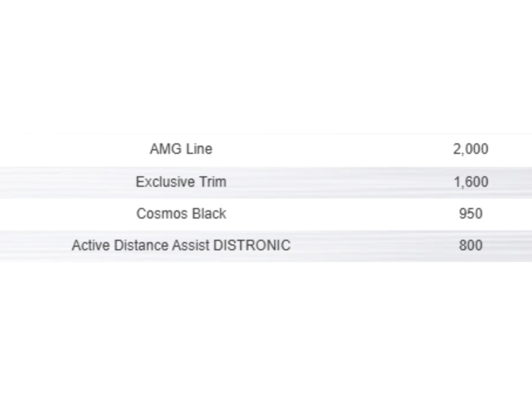The image size is (532, 399).
Task: Select the Active Distance Assist DISTRONIC label
Action: pos(181,245)
